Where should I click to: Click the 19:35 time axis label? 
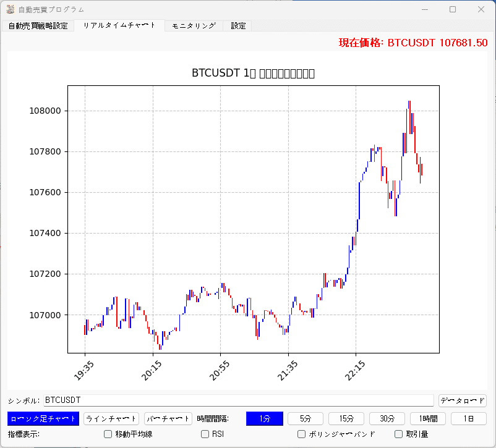tap(83, 371)
